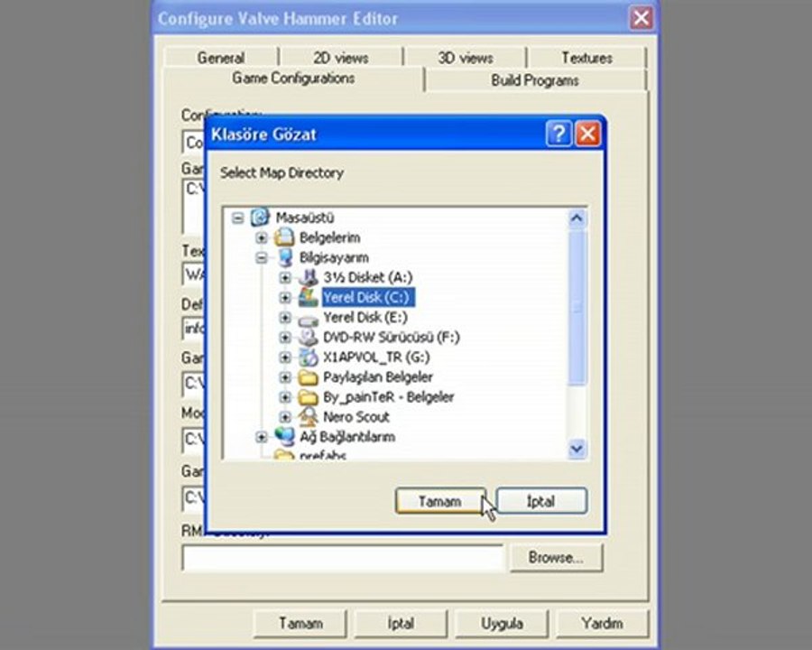Select the DVD-RW Sürücüsü (F:) label
The image size is (812, 650).
(x=392, y=338)
